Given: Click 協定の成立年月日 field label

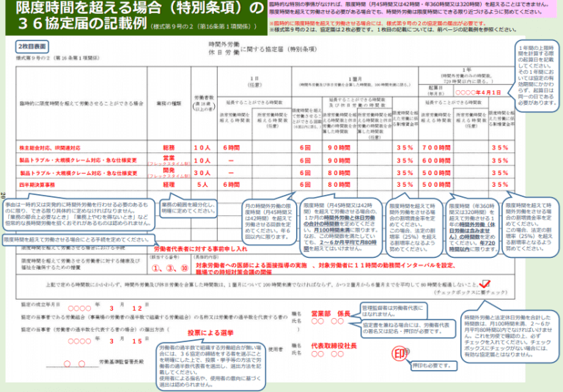Looking at the screenshot, I should 40,304.
